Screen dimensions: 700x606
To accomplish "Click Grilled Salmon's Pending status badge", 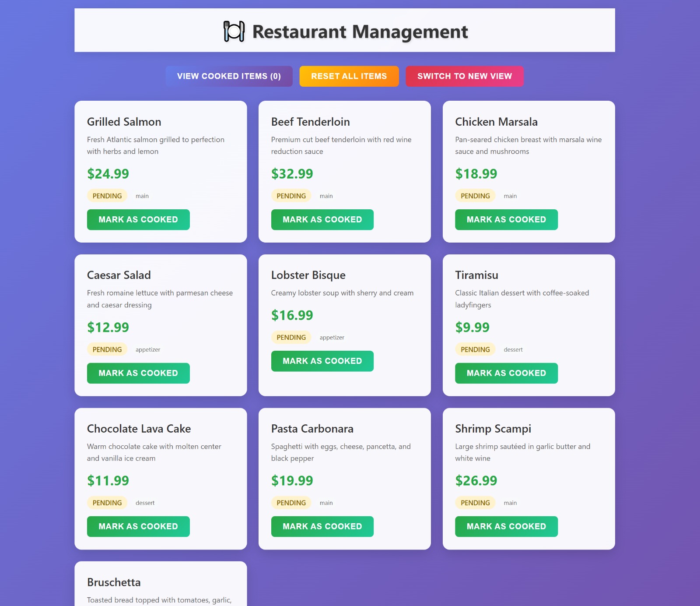I will (107, 196).
